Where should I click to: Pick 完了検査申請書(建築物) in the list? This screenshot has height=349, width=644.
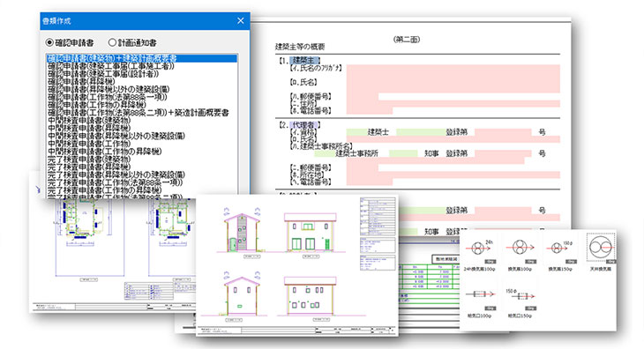click(89, 160)
